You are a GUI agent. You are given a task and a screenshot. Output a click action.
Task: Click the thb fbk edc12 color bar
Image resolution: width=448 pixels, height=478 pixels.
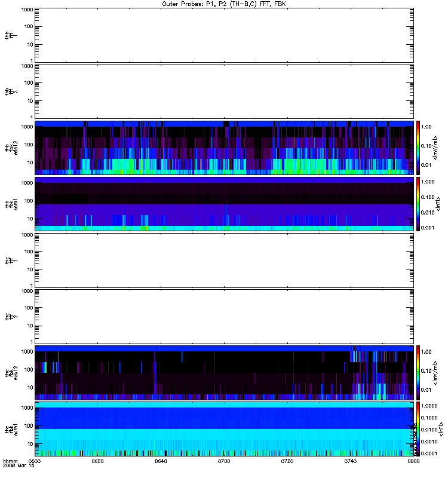pyautogui.click(x=418, y=148)
